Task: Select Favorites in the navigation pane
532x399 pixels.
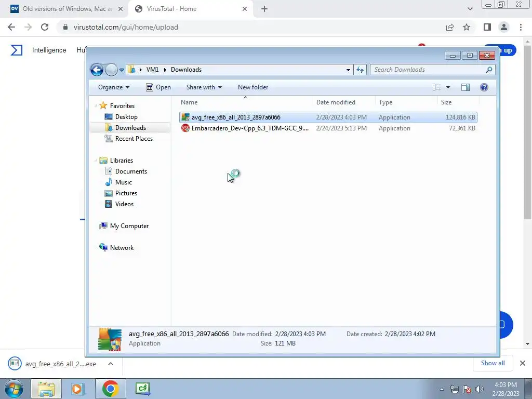Action: tap(122, 106)
